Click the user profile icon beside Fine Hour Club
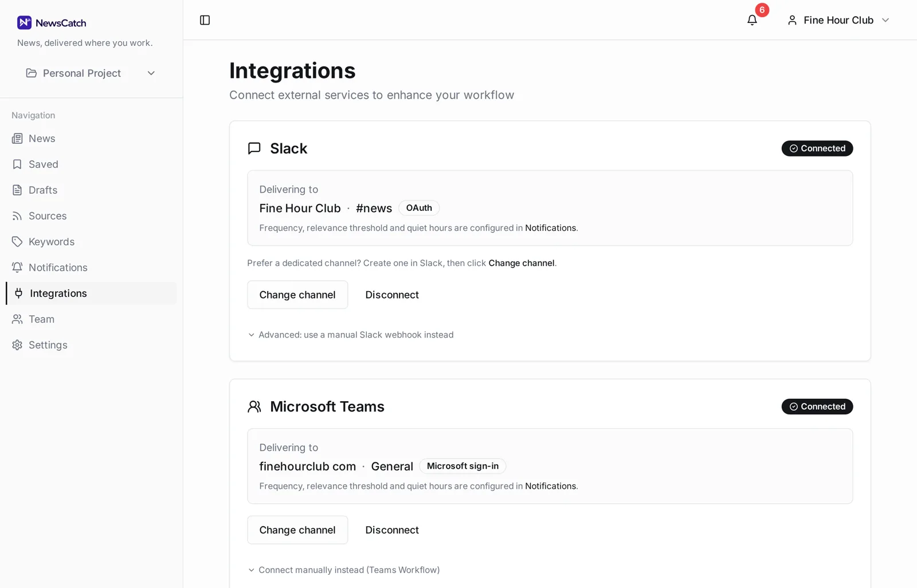 point(792,20)
